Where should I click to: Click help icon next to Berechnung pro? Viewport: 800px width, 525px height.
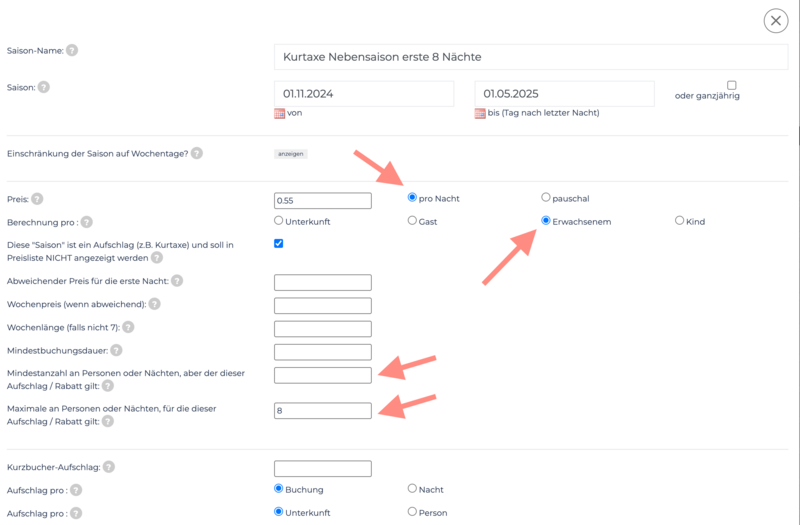pos(86,222)
